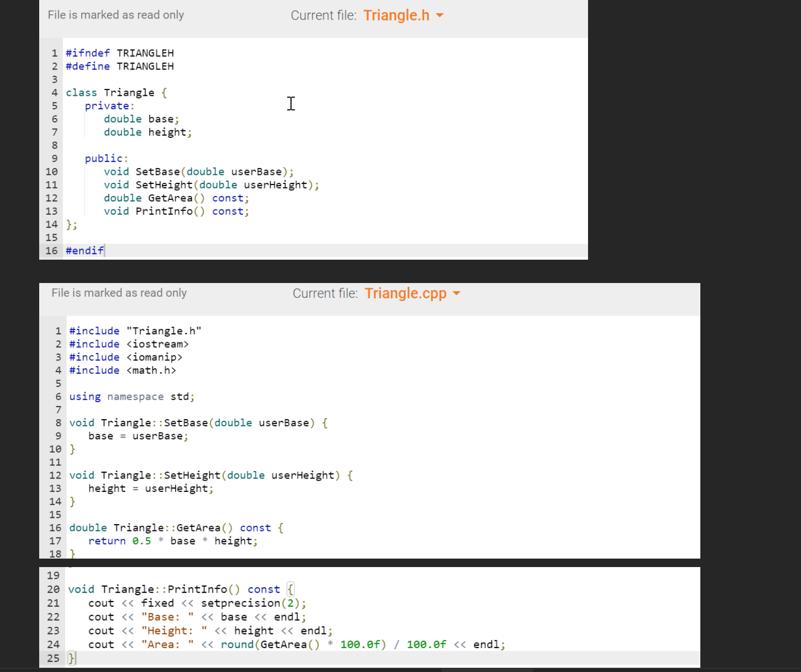Click line number 8 in Triangle.cpp
Viewport: 801px width, 672px height.
tap(58, 422)
